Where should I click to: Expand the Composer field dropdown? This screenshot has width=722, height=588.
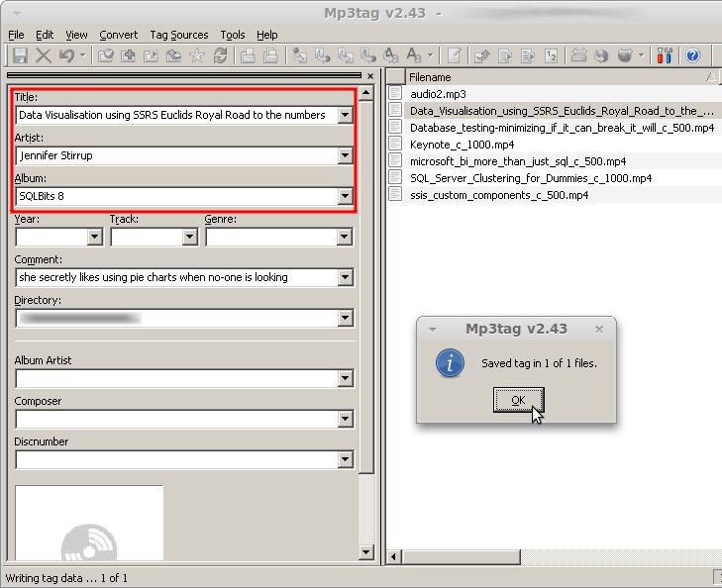coord(345,419)
